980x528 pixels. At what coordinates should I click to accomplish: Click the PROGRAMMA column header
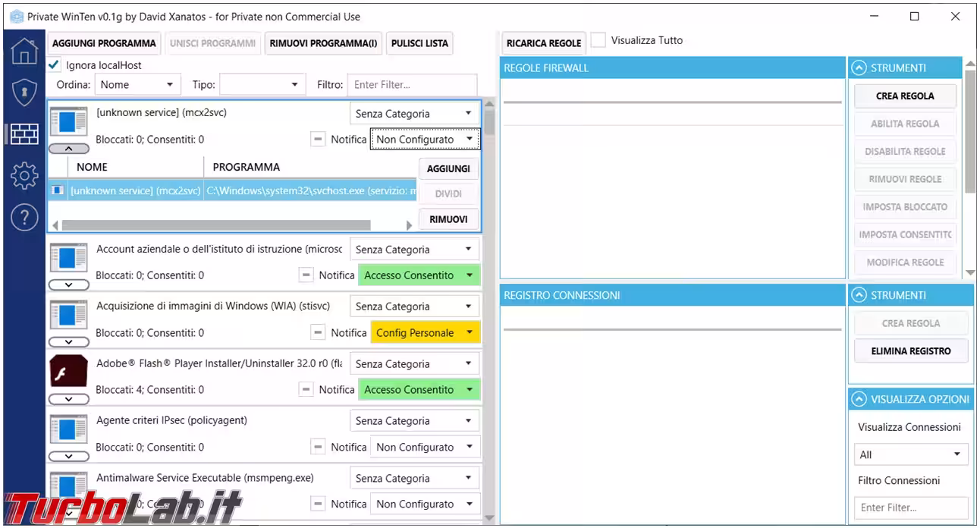[x=247, y=167]
